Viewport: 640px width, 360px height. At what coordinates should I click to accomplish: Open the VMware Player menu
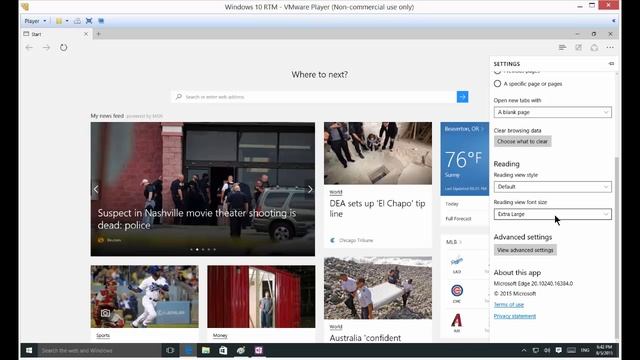tap(35, 21)
